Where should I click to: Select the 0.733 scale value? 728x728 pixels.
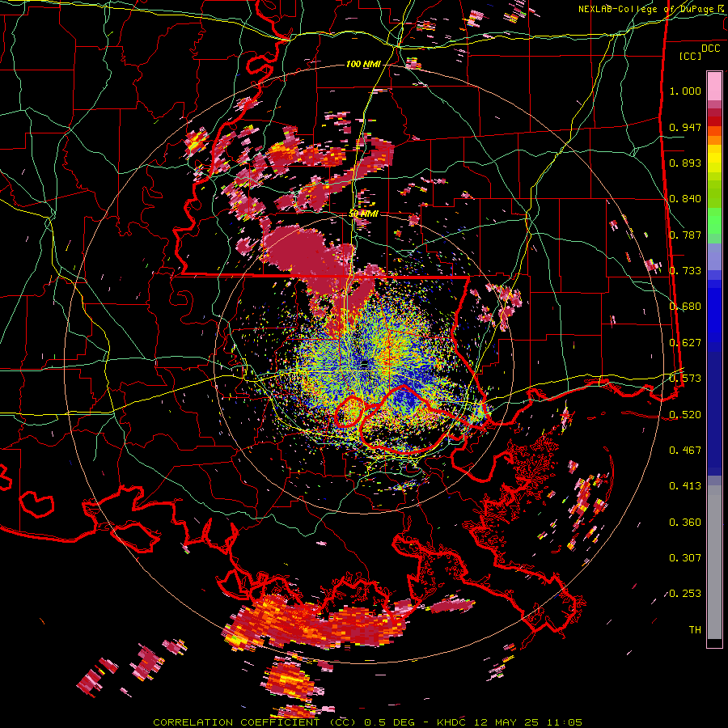[x=685, y=271]
